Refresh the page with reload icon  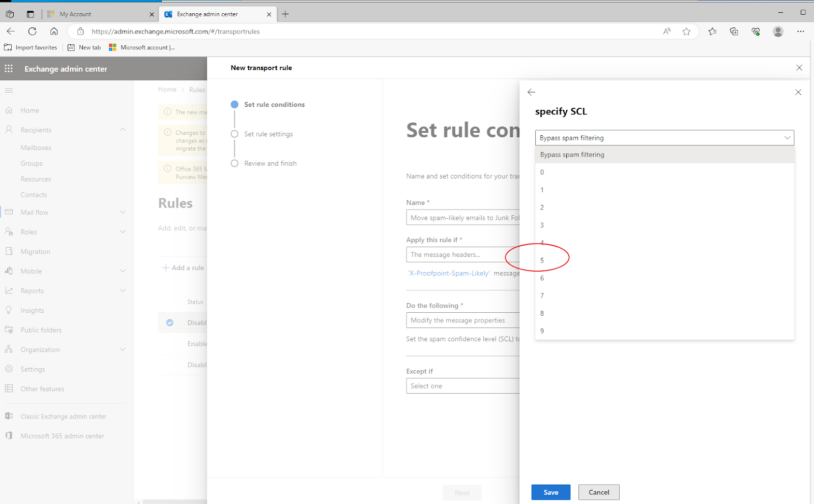pos(32,31)
